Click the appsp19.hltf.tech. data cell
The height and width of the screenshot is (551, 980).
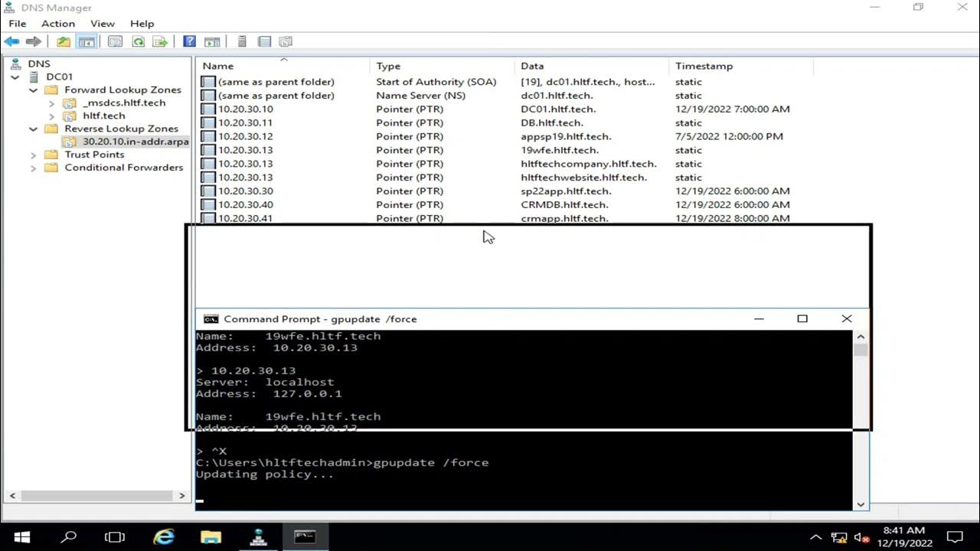(566, 136)
